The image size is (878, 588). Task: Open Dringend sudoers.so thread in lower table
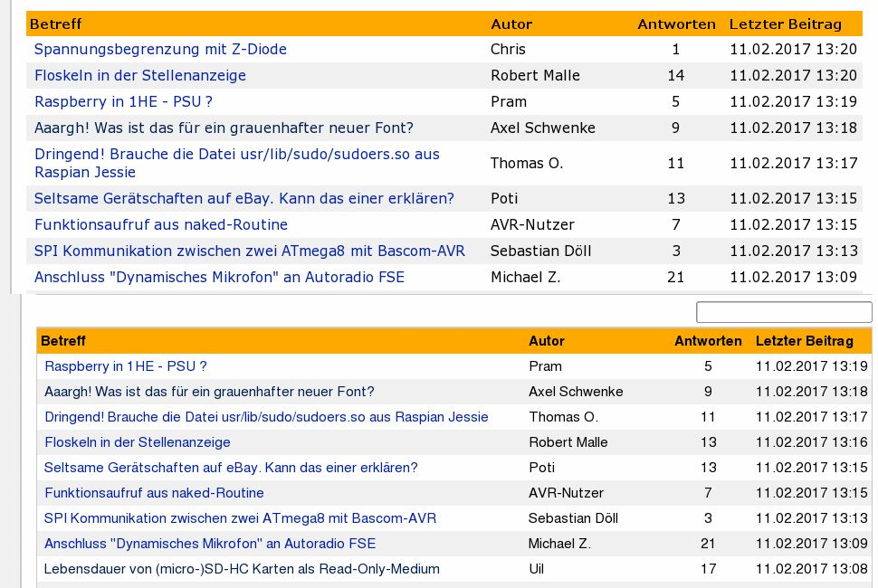tap(266, 417)
